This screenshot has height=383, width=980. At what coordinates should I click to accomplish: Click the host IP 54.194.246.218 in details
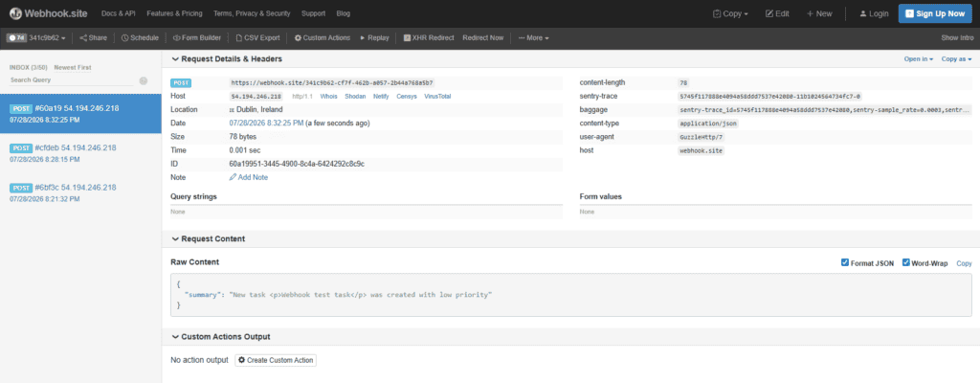(x=256, y=97)
